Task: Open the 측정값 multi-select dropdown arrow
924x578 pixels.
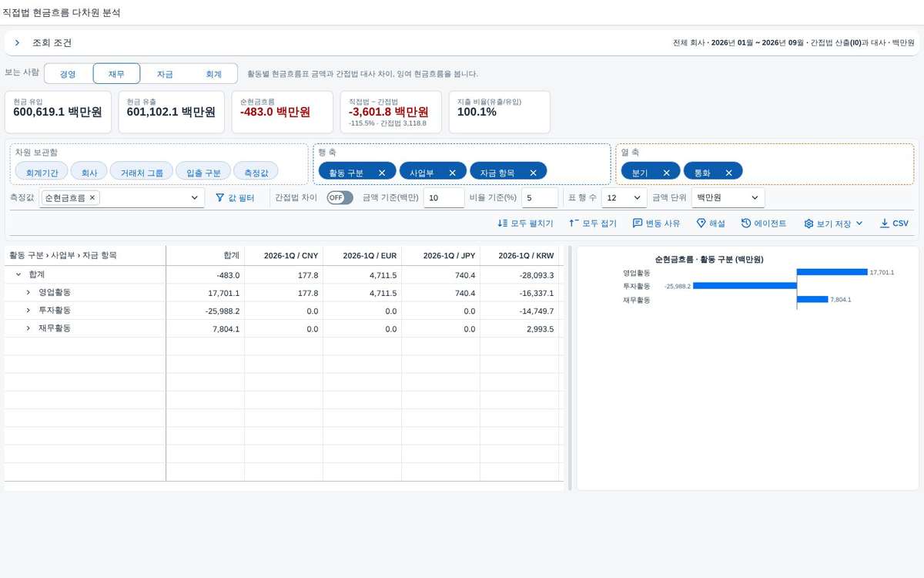Action: (194, 198)
